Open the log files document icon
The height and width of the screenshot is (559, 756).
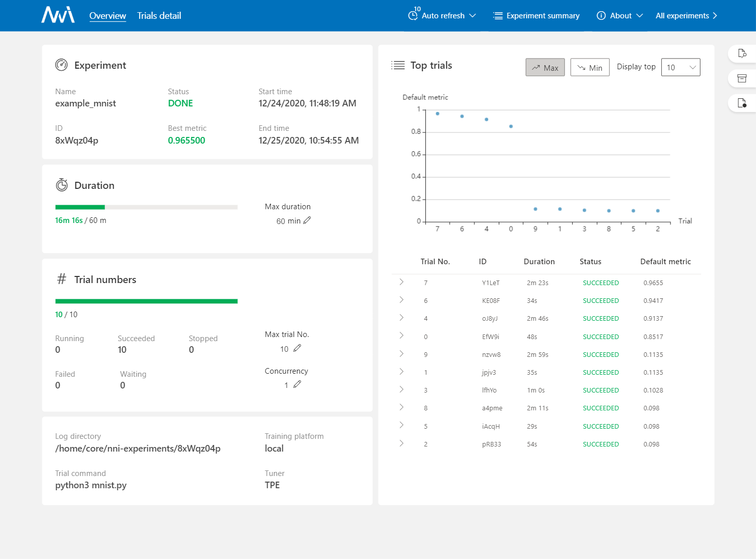tap(742, 103)
